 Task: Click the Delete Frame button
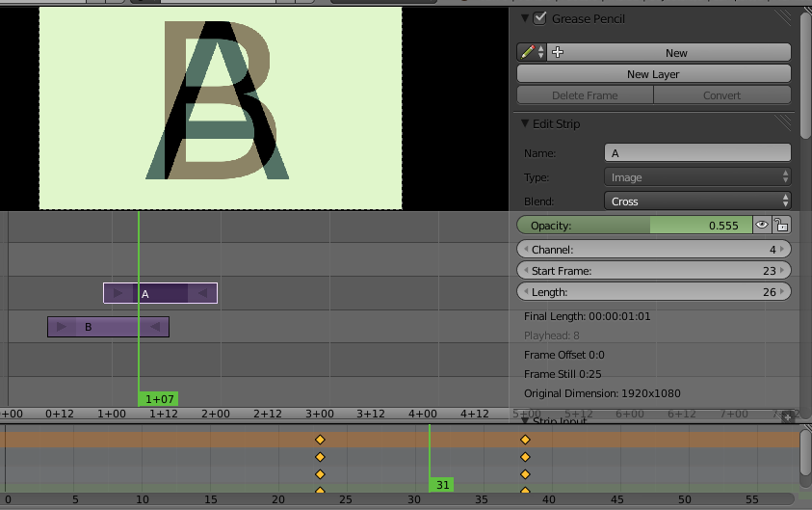[x=586, y=95]
